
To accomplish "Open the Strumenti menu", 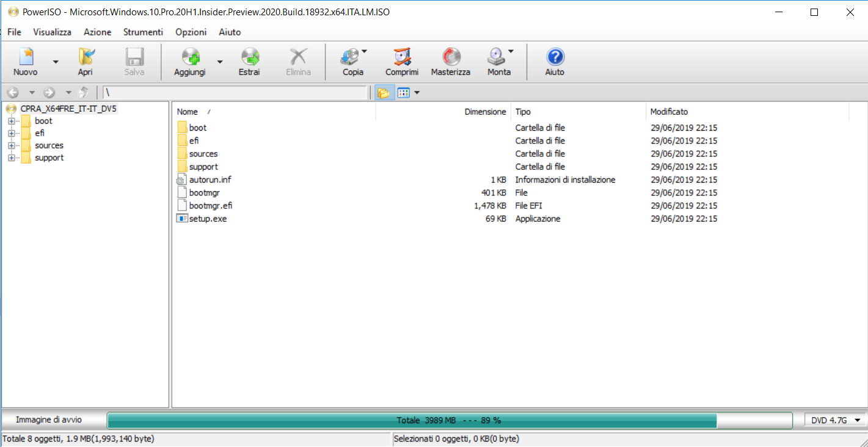I will click(143, 32).
